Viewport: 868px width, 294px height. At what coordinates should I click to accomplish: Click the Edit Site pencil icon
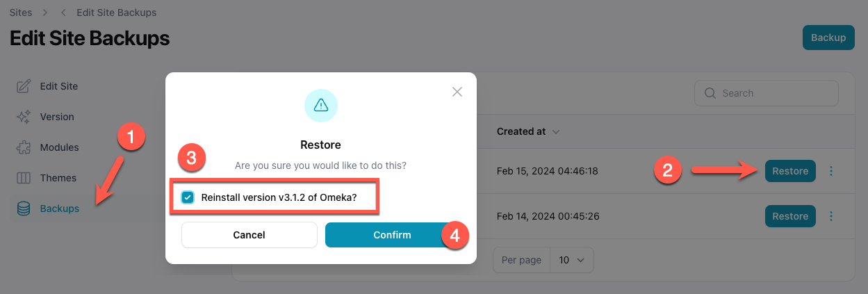click(24, 86)
